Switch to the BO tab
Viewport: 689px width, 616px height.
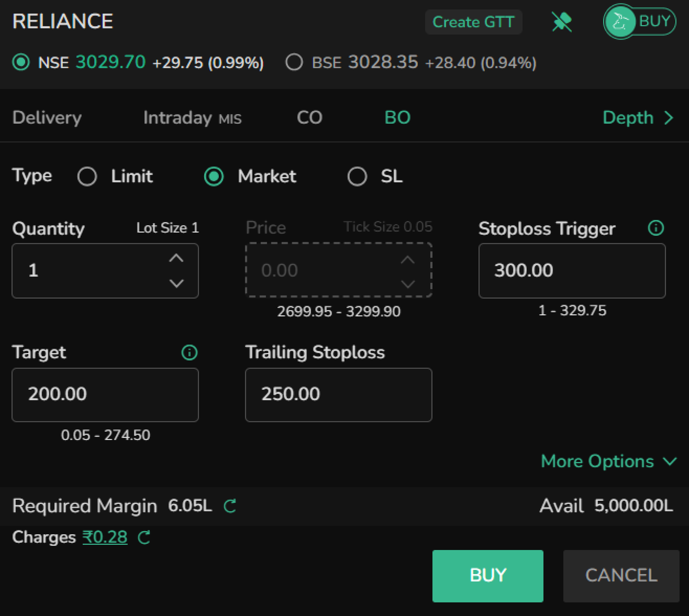(x=397, y=117)
